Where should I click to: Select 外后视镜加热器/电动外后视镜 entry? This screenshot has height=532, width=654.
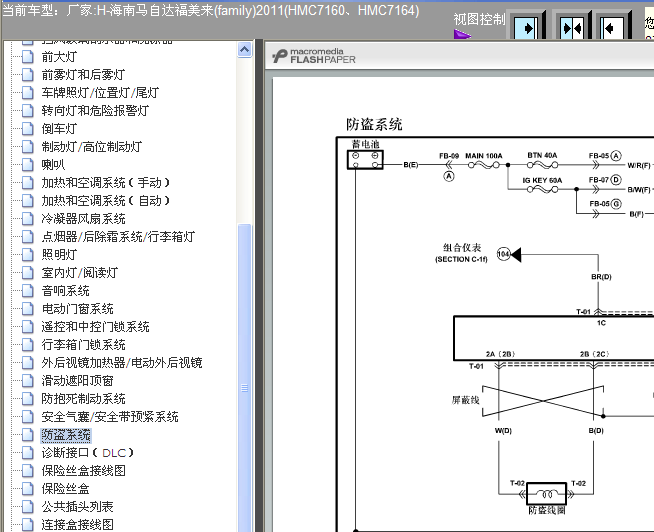pyautogui.click(x=122, y=363)
